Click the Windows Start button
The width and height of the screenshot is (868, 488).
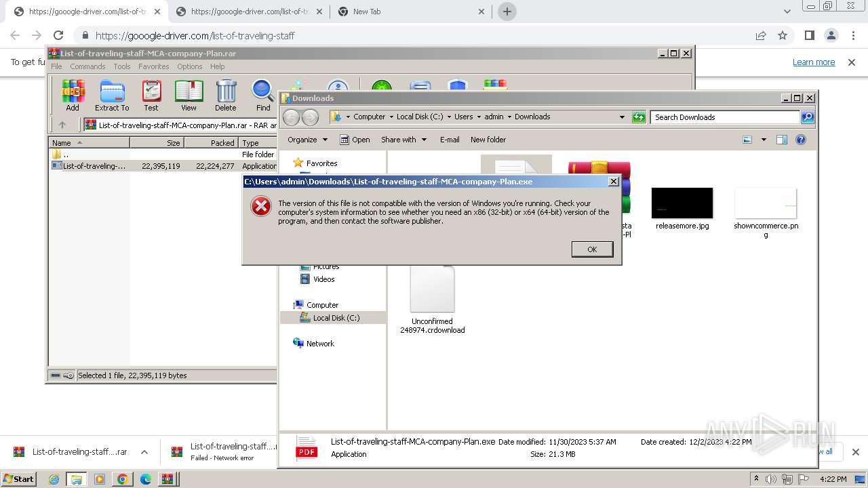[x=19, y=479]
